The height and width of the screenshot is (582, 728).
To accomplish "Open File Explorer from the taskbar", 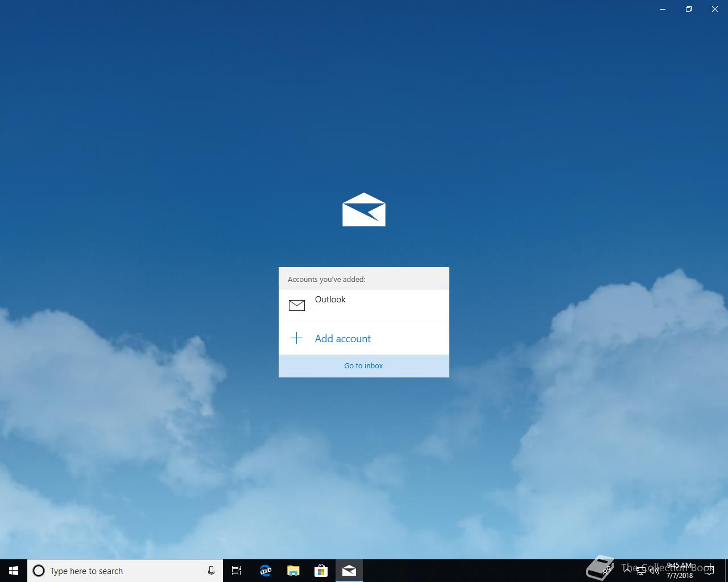I will tap(293, 571).
